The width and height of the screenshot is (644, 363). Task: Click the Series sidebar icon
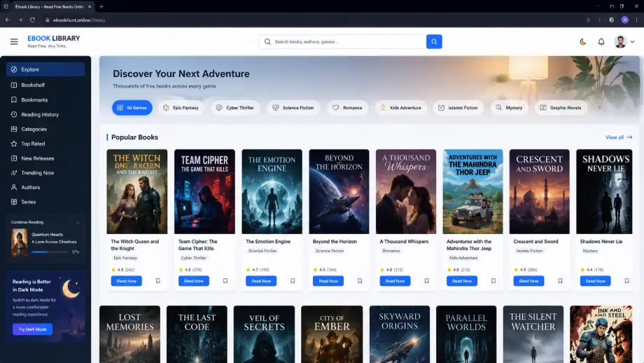point(14,202)
